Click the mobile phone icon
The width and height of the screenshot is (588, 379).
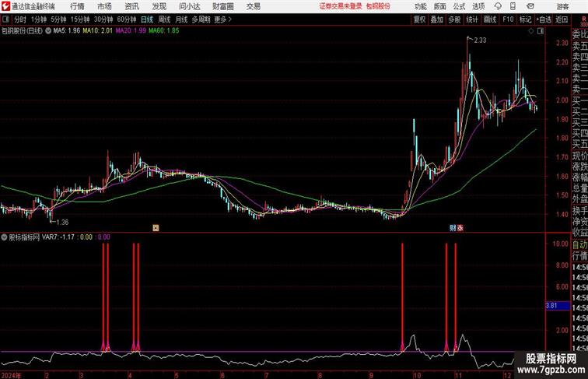[513, 6]
